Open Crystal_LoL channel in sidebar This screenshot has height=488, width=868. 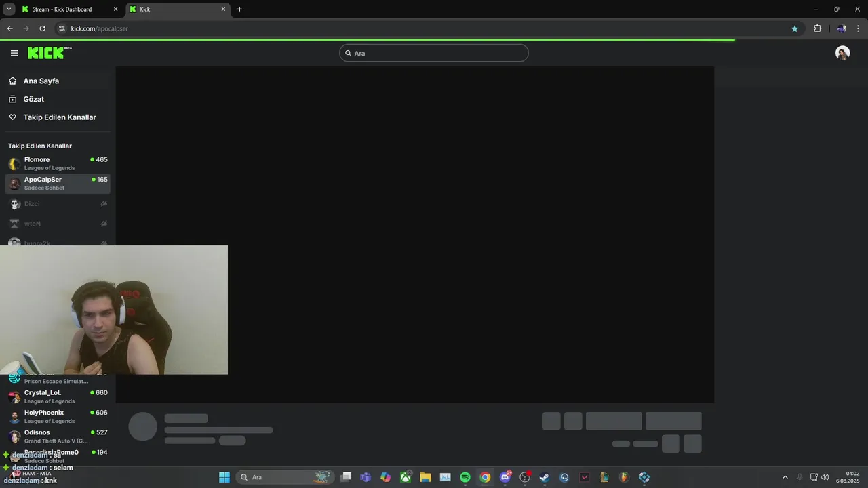coord(58,396)
